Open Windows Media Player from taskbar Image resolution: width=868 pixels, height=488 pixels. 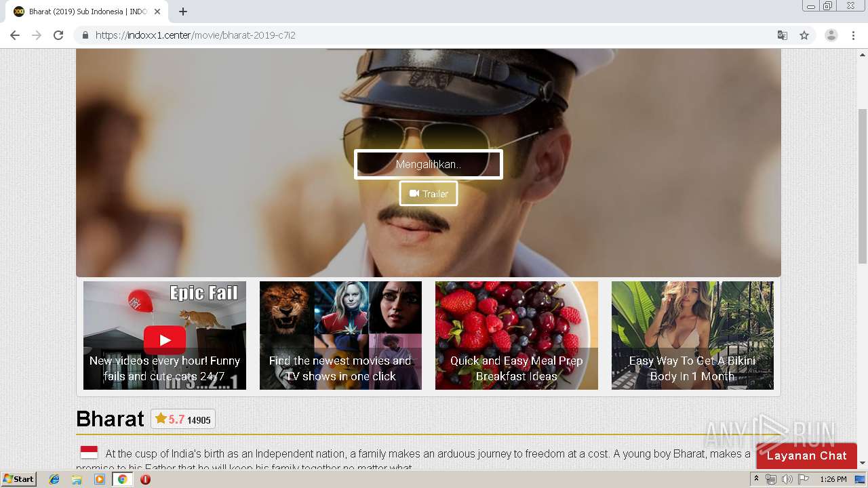(x=100, y=479)
